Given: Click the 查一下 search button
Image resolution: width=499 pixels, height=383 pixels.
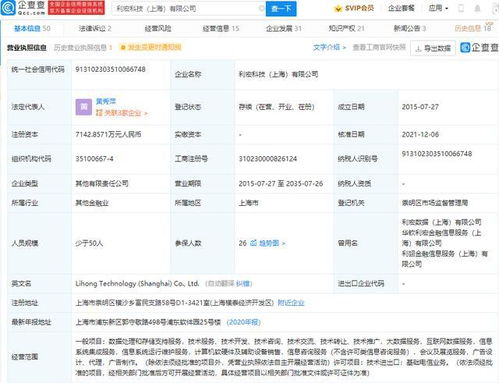Looking at the screenshot, I should click(281, 9).
